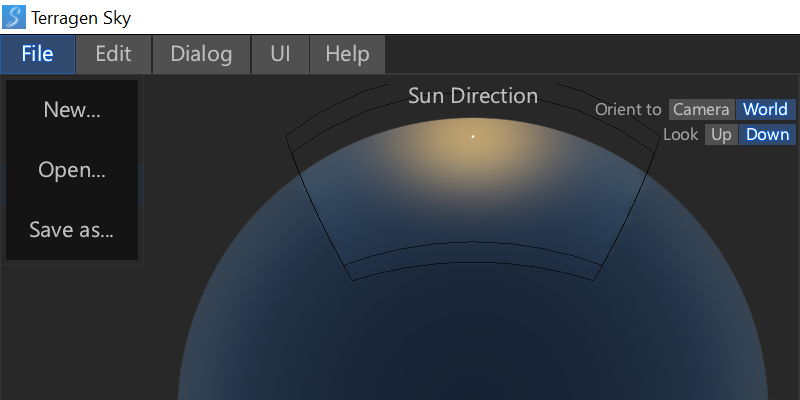Open the UI menu
Image resolution: width=800 pixels, height=400 pixels.
[280, 54]
